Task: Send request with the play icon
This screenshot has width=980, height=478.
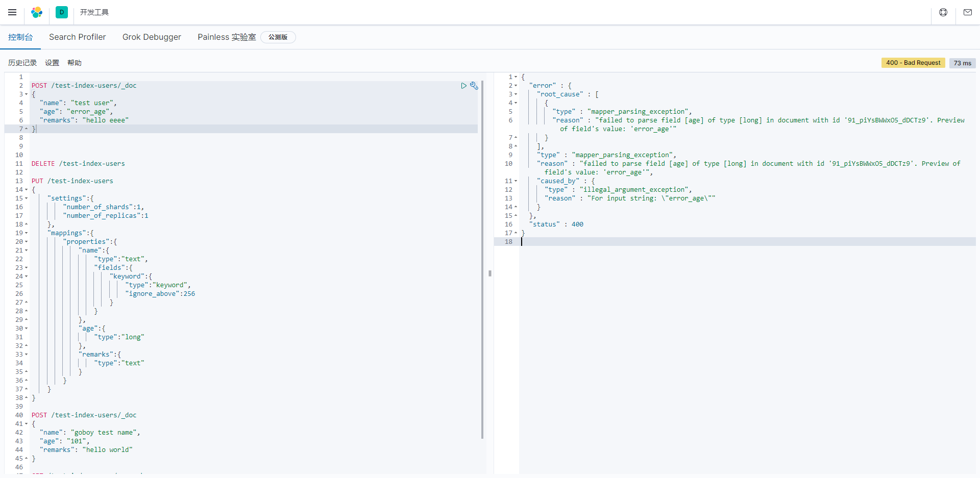Action: coord(463,86)
